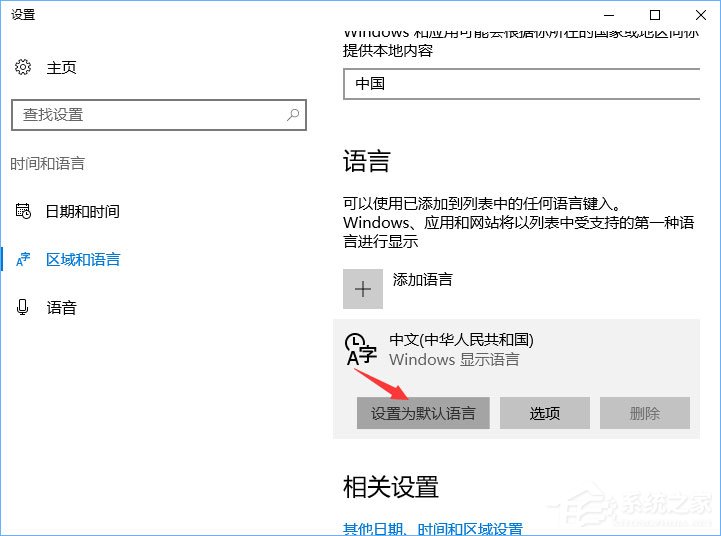721x536 pixels.
Task: Click the 时间和语言 section heading
Action: 47,164
